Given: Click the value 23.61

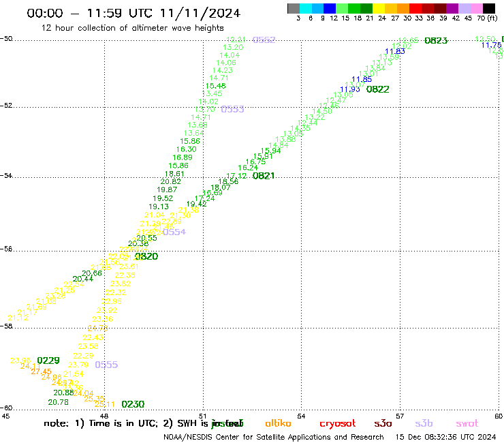Looking at the screenshot, I should click(129, 266).
